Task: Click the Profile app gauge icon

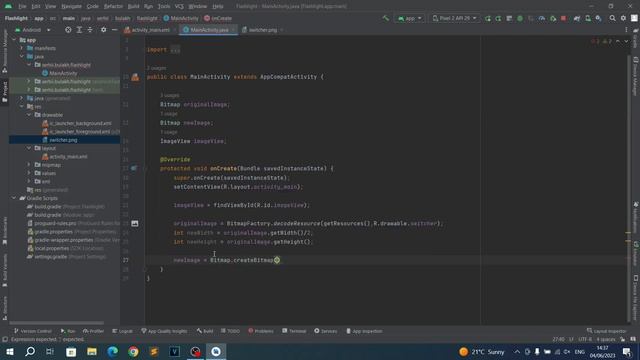Action: 542,18
